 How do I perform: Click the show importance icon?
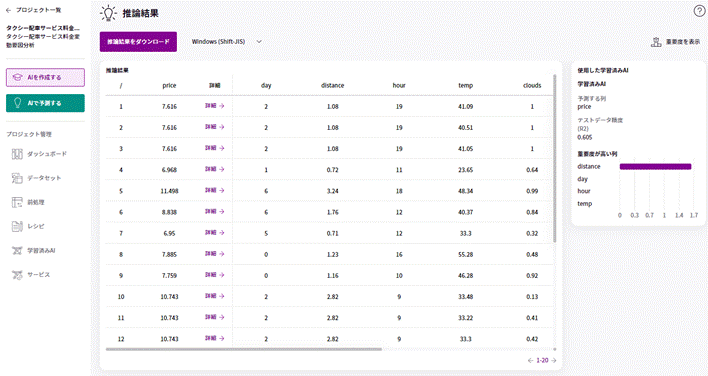pos(656,42)
